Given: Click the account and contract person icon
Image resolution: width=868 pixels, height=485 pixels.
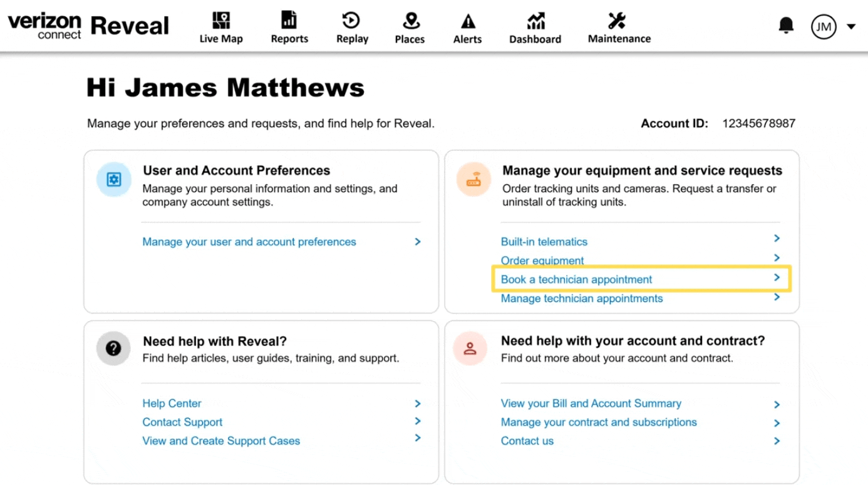Looking at the screenshot, I should coord(470,348).
